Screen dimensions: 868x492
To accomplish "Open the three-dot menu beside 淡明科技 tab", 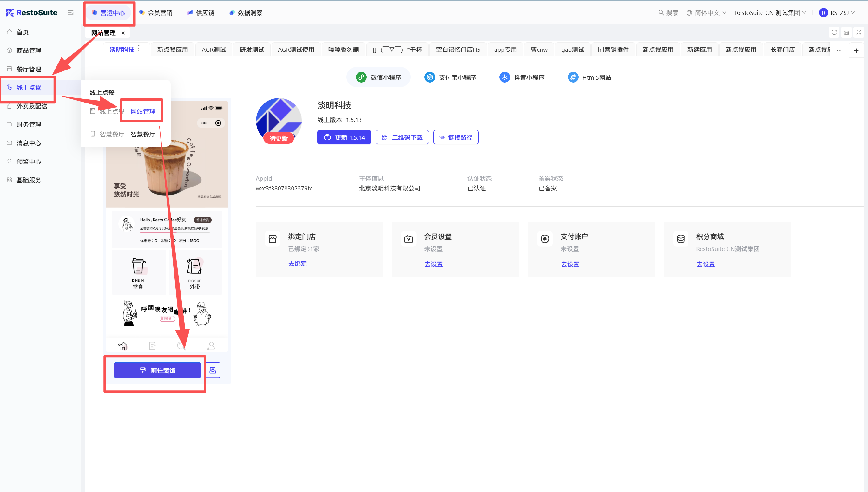I will [x=139, y=49].
